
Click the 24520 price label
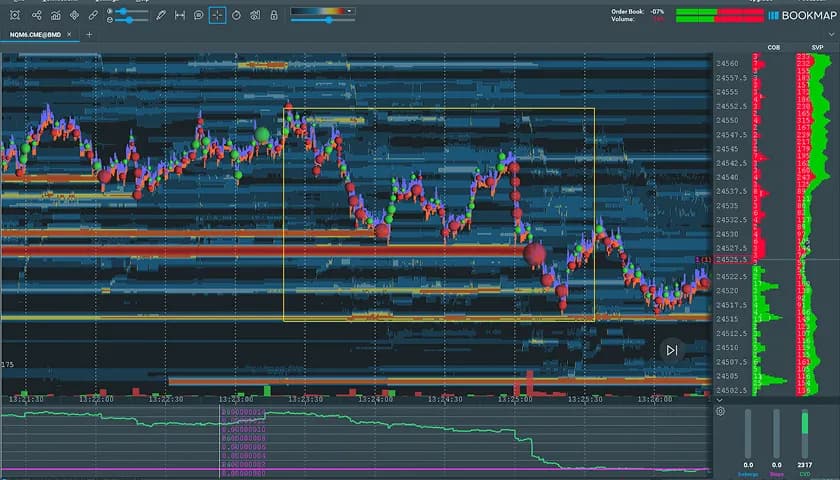coord(727,291)
